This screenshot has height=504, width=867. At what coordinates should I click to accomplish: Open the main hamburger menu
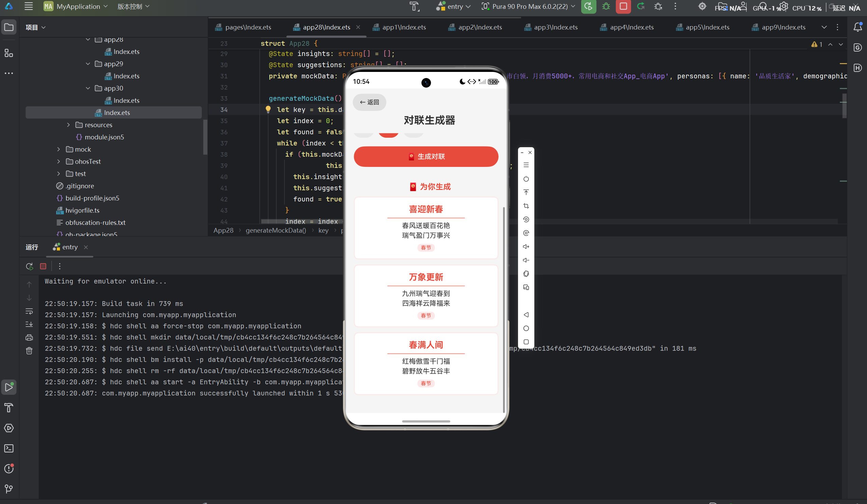tap(29, 6)
